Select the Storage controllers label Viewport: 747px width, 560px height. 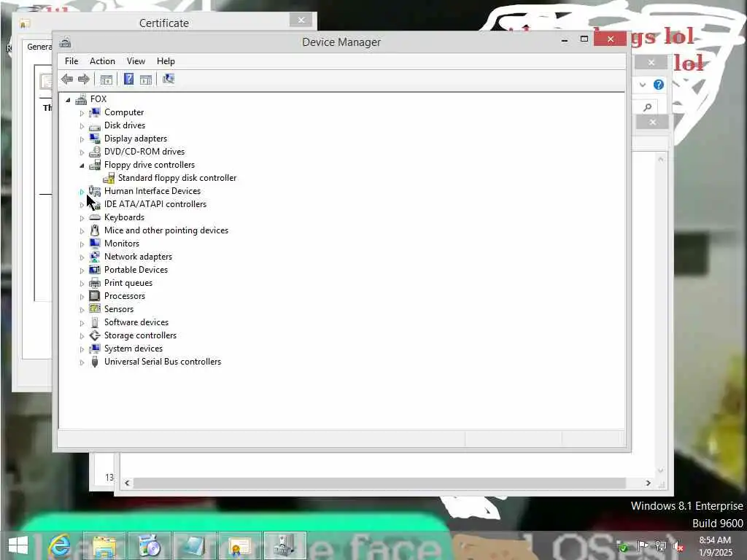[141, 335]
